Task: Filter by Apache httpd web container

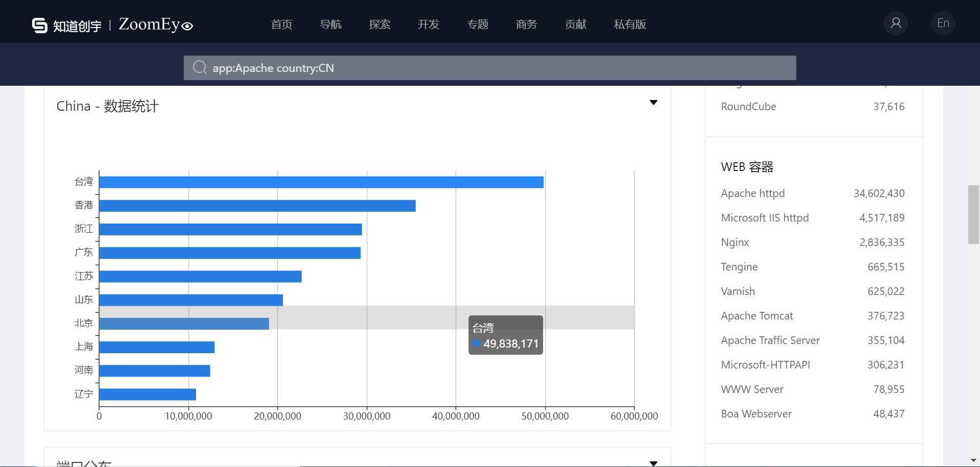Action: (x=753, y=193)
